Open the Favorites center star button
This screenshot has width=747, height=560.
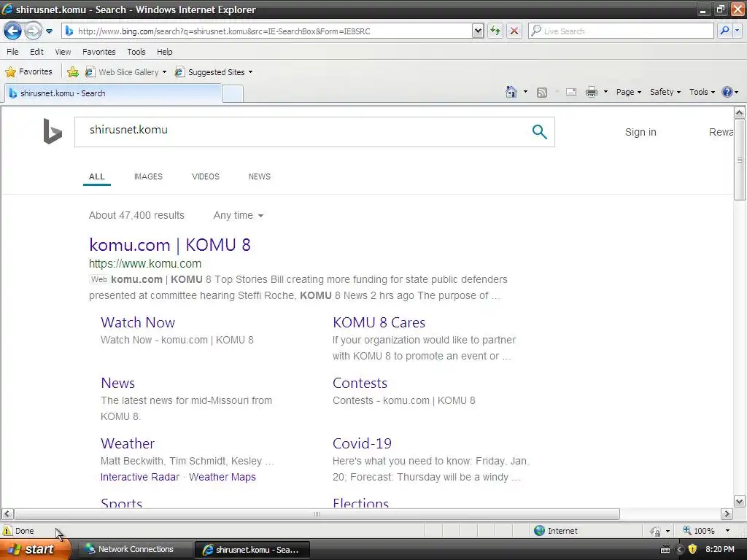(x=29, y=72)
